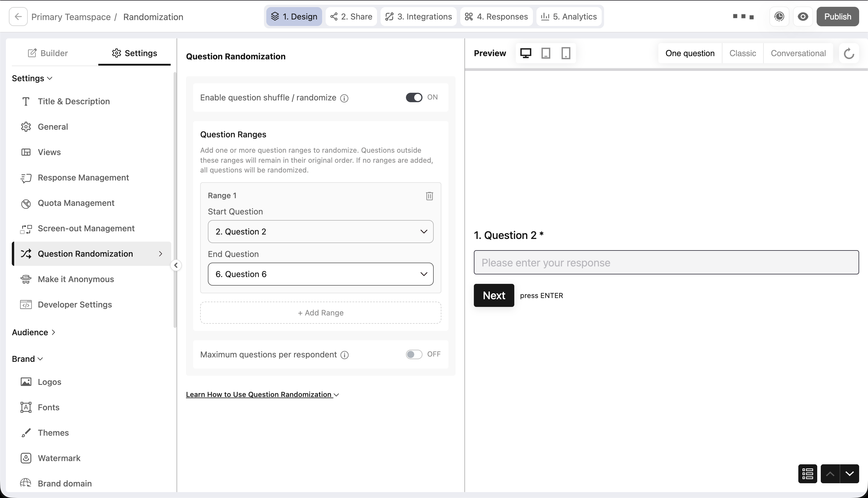Screen dimensions: 868x498
Task: Select Classic preview mode
Action: (743, 53)
